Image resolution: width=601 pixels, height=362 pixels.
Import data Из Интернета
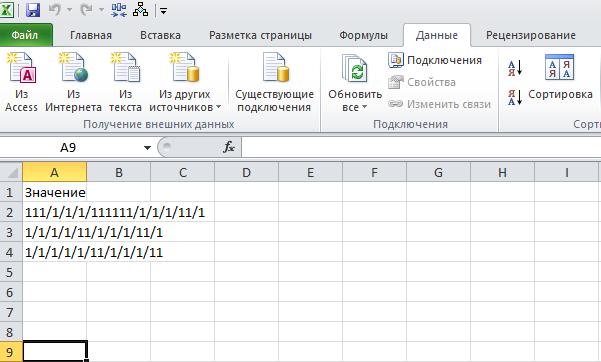point(73,82)
